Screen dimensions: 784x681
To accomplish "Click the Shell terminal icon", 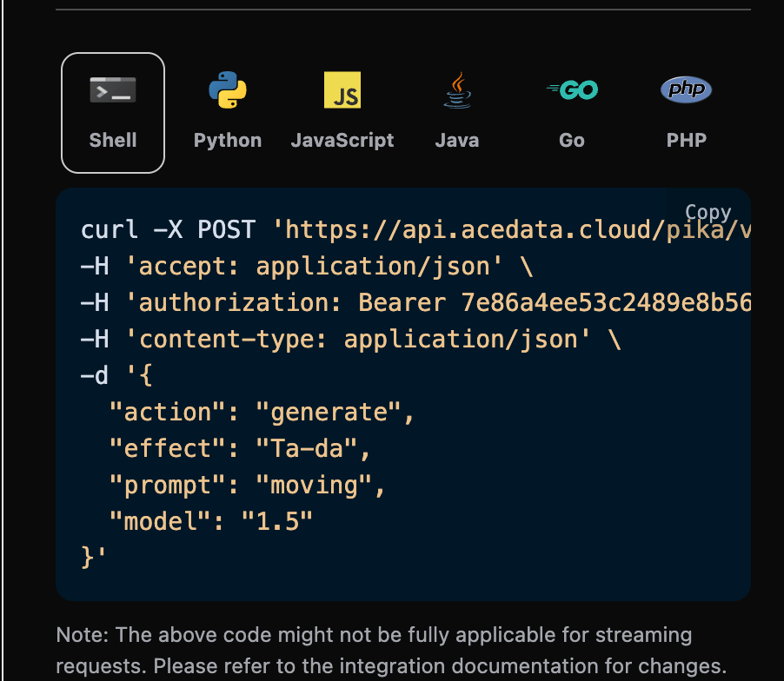I will coord(113,90).
